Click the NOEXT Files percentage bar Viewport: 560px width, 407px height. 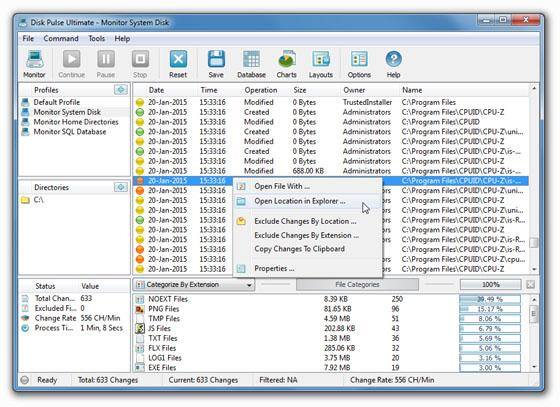[490, 299]
